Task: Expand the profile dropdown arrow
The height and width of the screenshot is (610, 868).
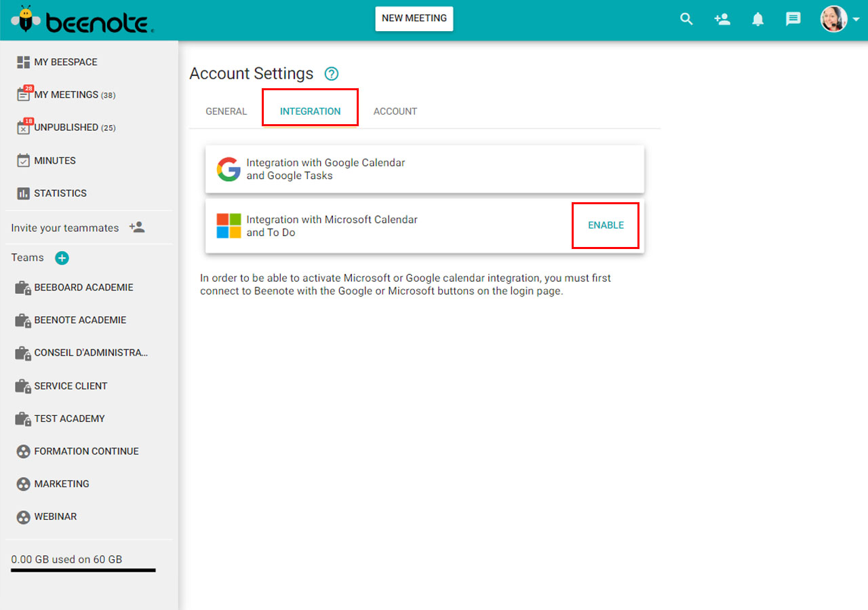Action: click(856, 20)
